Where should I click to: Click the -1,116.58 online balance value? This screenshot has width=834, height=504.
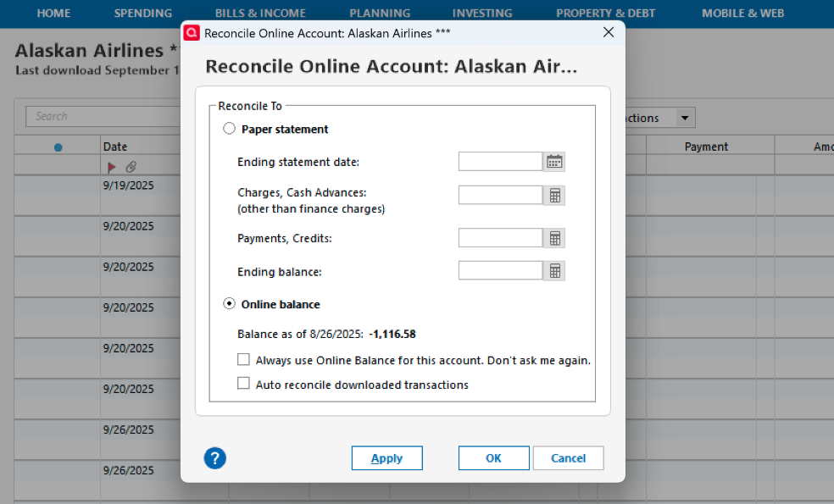[392, 334]
